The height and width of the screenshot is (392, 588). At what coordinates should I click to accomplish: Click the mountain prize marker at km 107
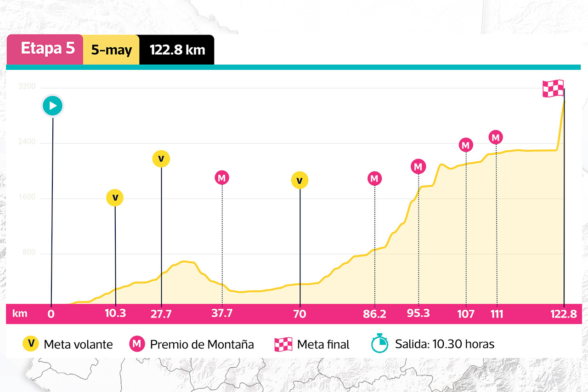point(466,145)
